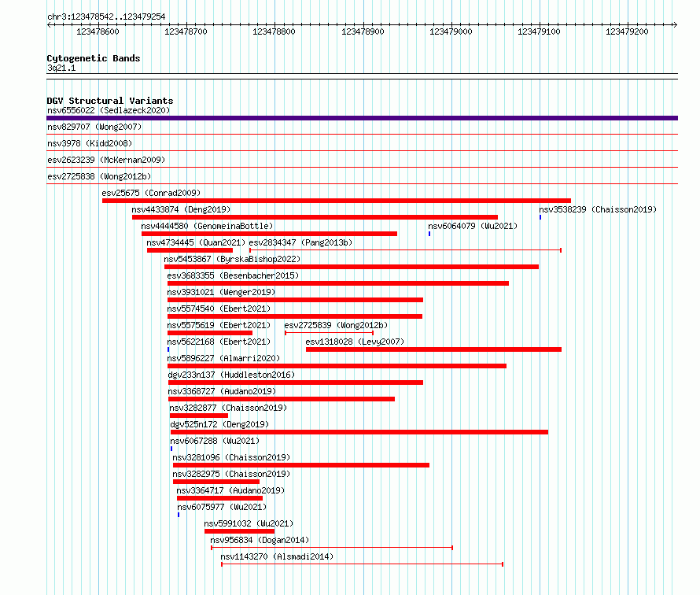Click nsv6064079 (Wu2021) label
Viewport: 700px width, 595px height.
[473, 226]
